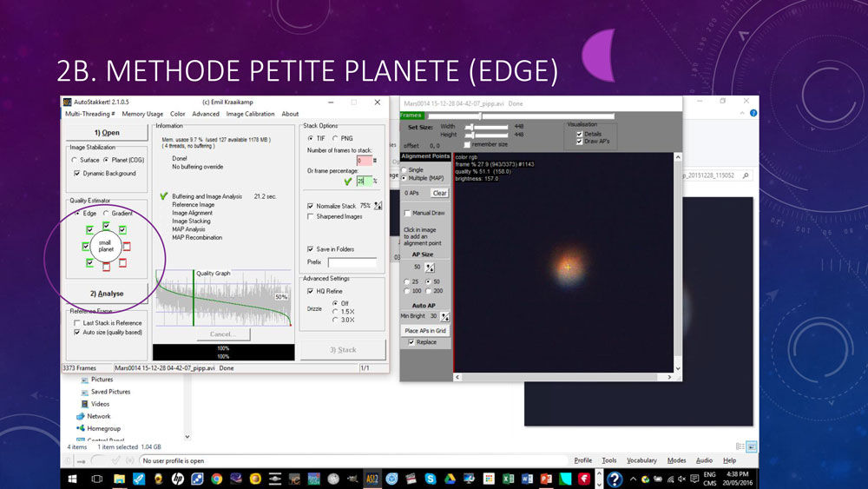Screen dimensions: 868x489
Task: Switch to AutoStakkert AS!2 taskbar icon
Action: coord(372,479)
